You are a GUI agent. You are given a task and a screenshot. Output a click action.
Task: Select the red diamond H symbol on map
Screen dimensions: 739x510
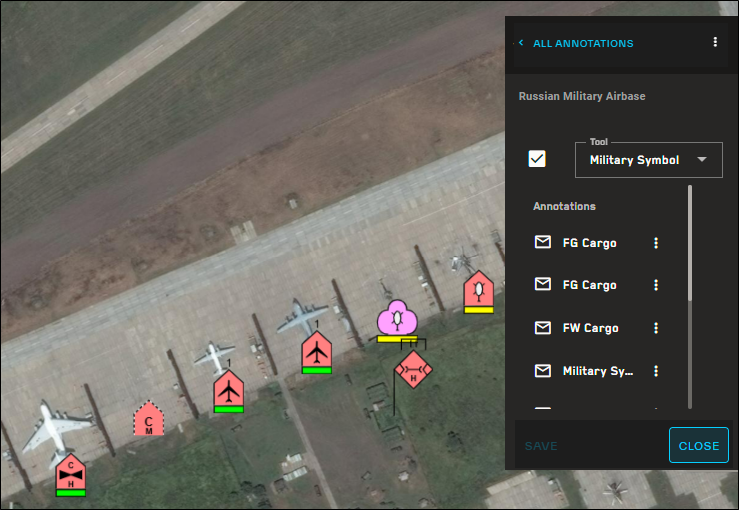412,371
